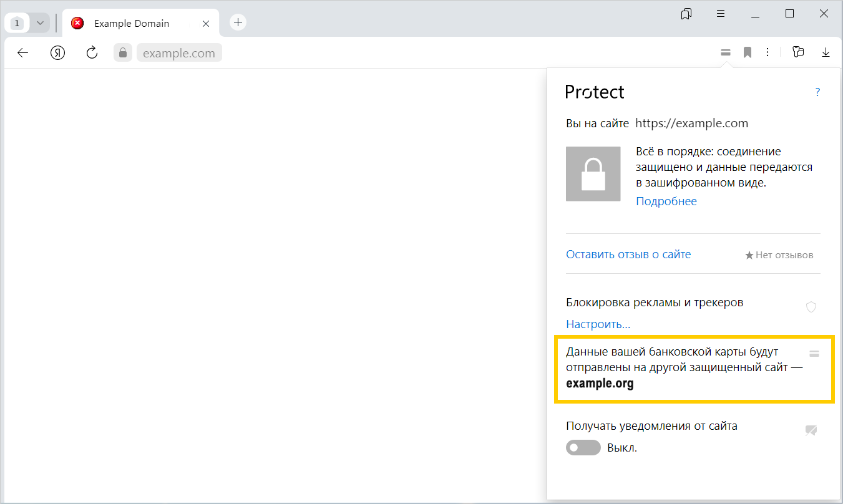Expand the tab list dropdown chevron
The image size is (843, 504).
(x=40, y=23)
